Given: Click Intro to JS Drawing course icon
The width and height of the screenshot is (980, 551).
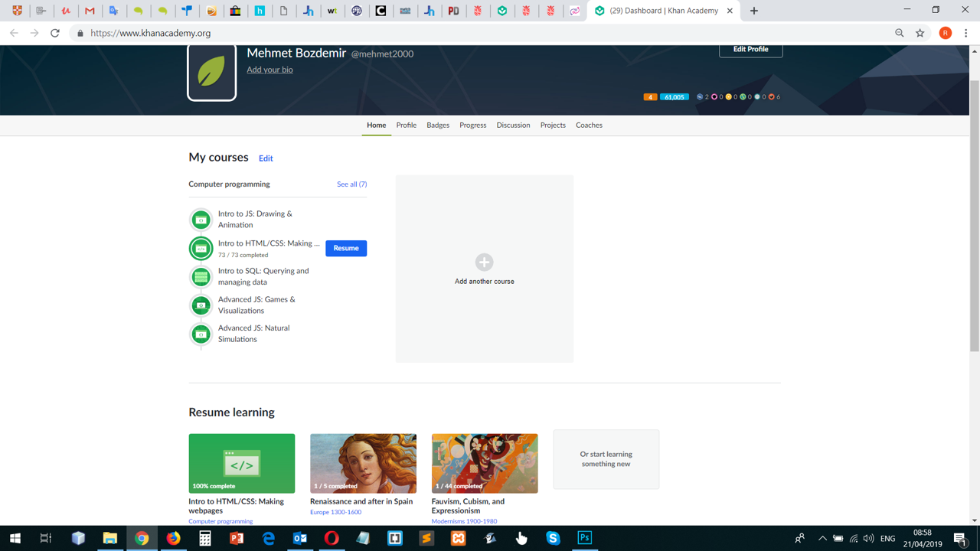Looking at the screenshot, I should pos(201,220).
